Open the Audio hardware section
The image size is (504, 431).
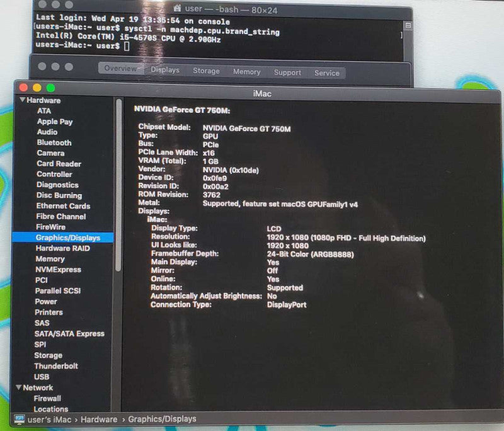coord(47,132)
